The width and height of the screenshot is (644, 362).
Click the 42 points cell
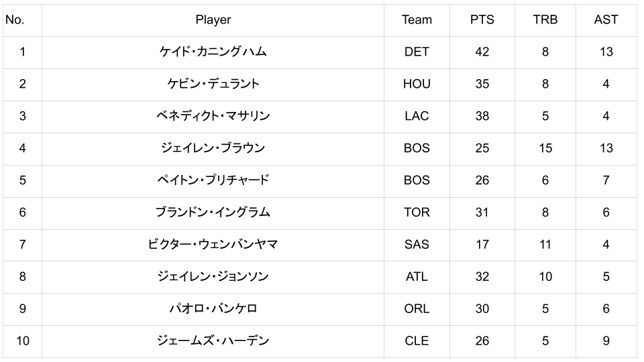[482, 52]
